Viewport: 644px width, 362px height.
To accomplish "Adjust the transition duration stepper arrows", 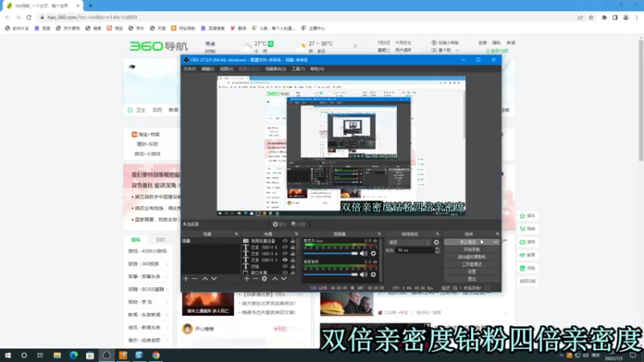I will (x=437, y=250).
